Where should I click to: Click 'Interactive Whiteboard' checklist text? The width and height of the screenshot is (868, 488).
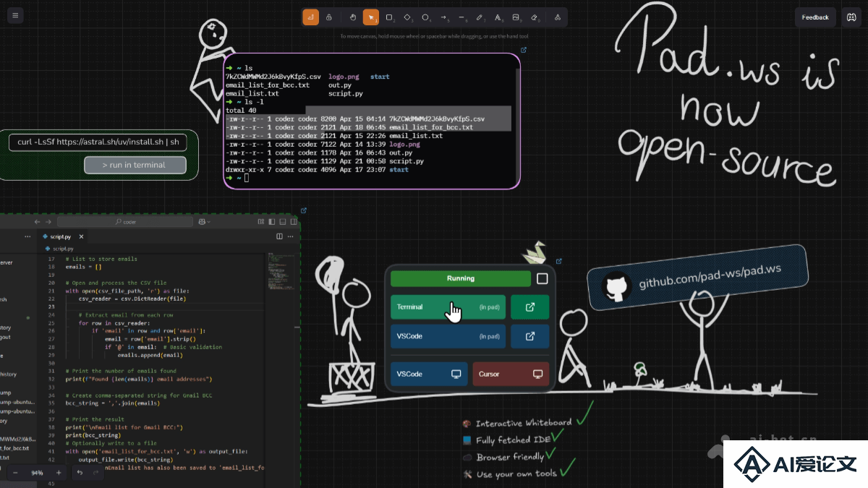point(524,423)
